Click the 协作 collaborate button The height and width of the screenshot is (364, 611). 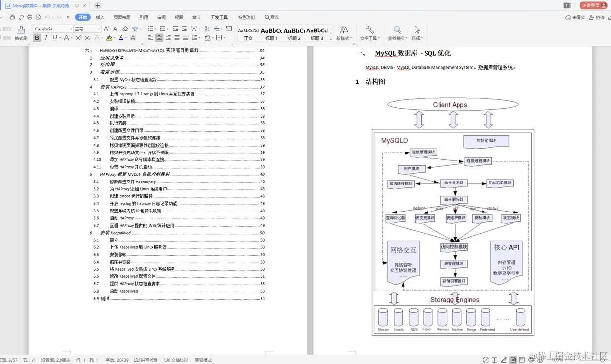pos(597,17)
